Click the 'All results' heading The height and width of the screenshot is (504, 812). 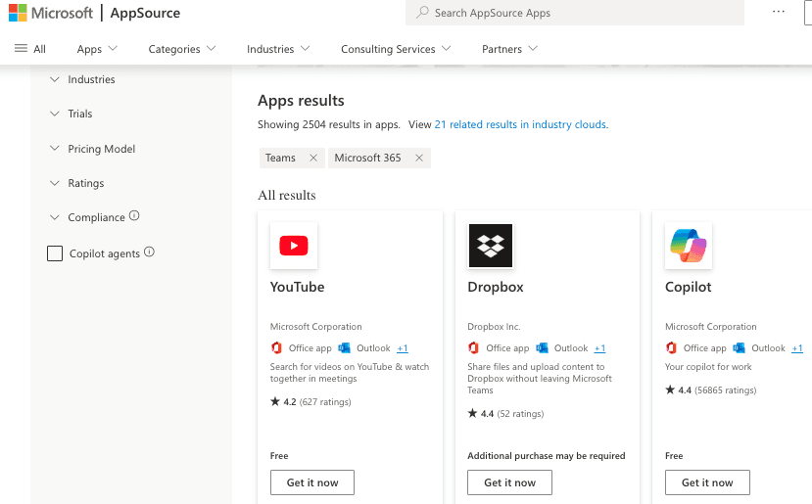point(287,195)
